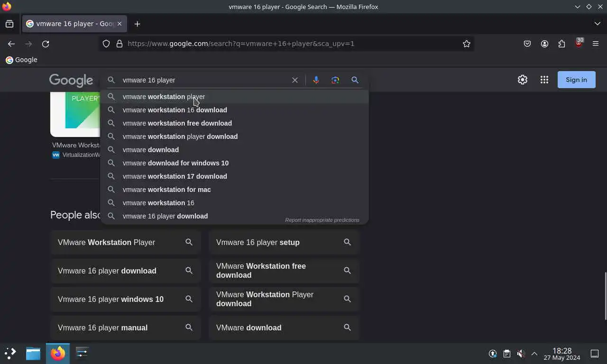Click inside the Google search input field
607x364 pixels.
click(x=204, y=80)
